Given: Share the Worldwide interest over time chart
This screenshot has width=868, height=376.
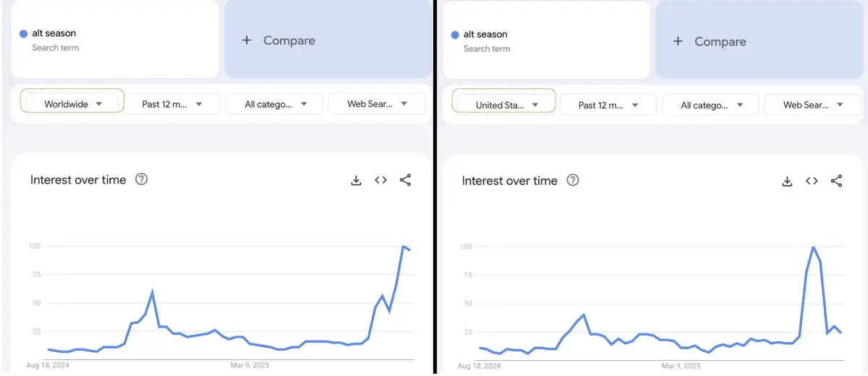Looking at the screenshot, I should pos(405,180).
